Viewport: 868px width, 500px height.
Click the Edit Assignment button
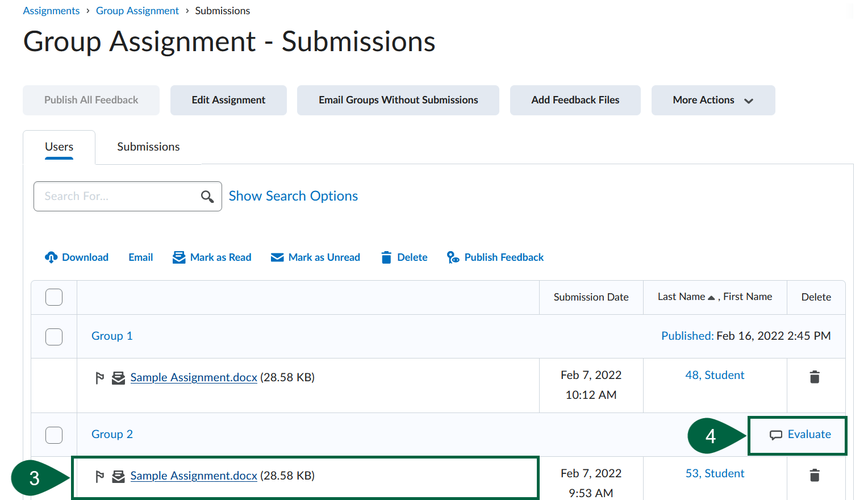coord(228,100)
